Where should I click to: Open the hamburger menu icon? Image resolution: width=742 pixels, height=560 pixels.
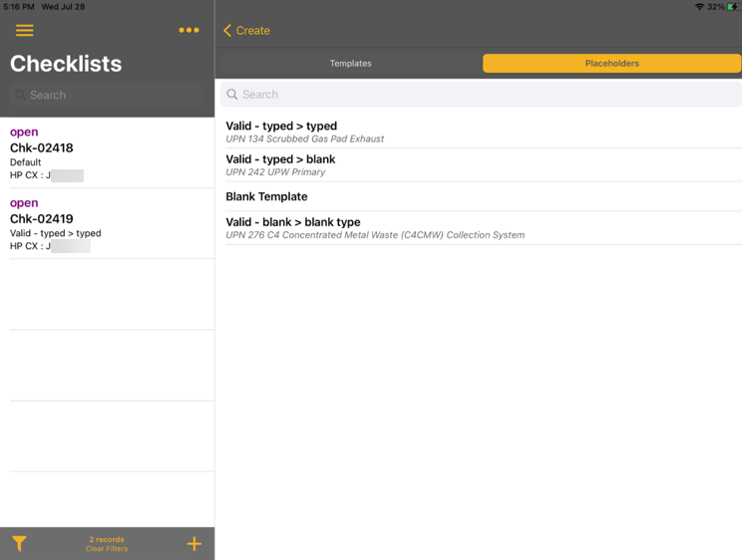24,31
